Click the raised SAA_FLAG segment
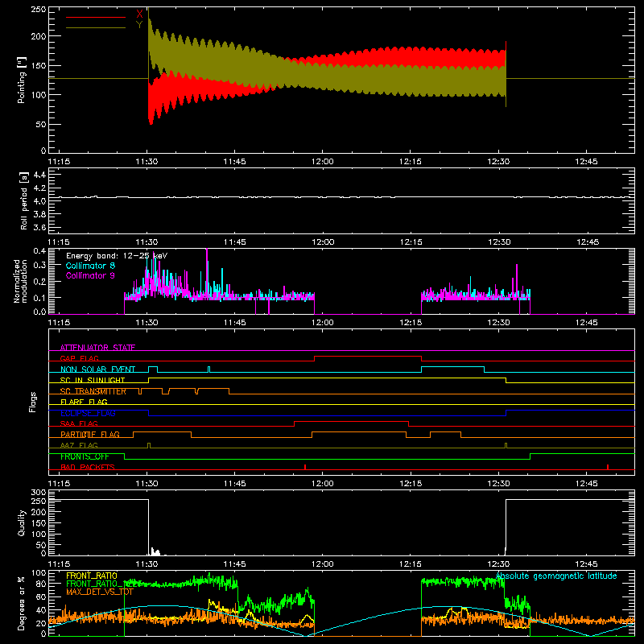Viewport: 644px width, 644px height. point(351,421)
